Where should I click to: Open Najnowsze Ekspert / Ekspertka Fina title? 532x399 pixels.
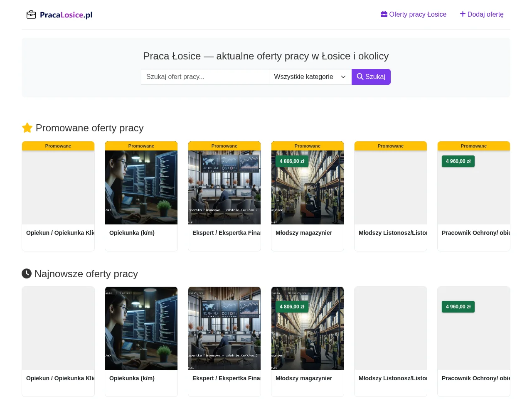point(227,378)
